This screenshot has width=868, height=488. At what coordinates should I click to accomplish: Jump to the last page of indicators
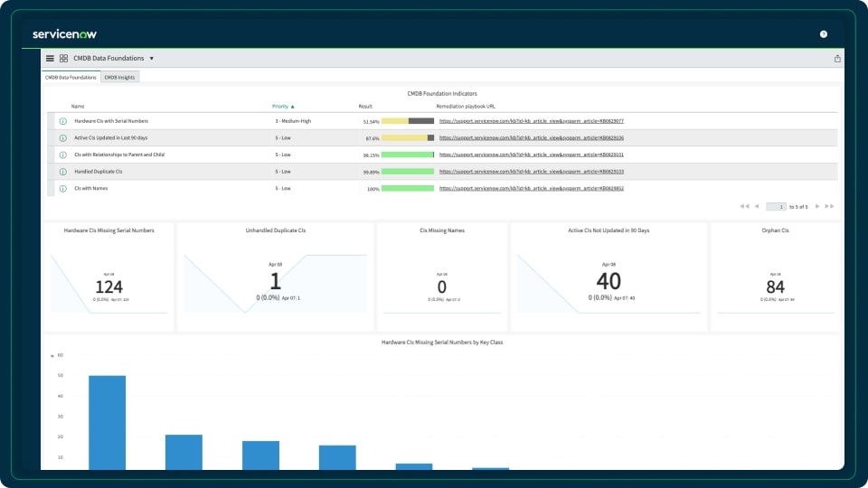(x=830, y=207)
